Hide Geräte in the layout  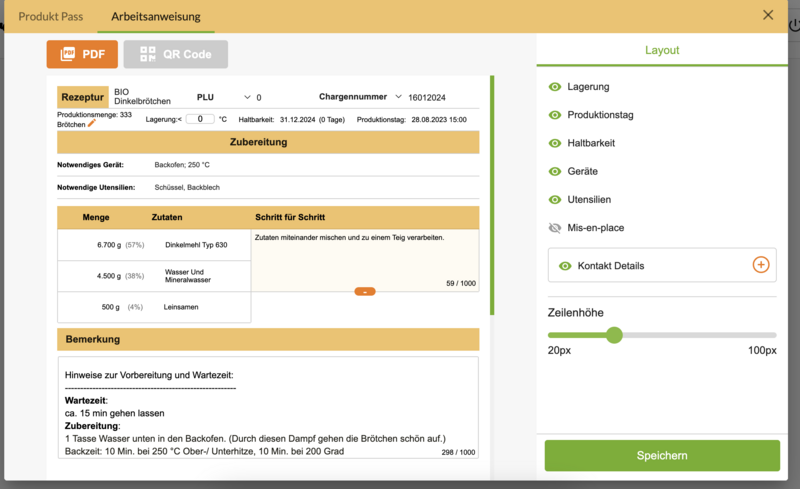pyautogui.click(x=555, y=171)
